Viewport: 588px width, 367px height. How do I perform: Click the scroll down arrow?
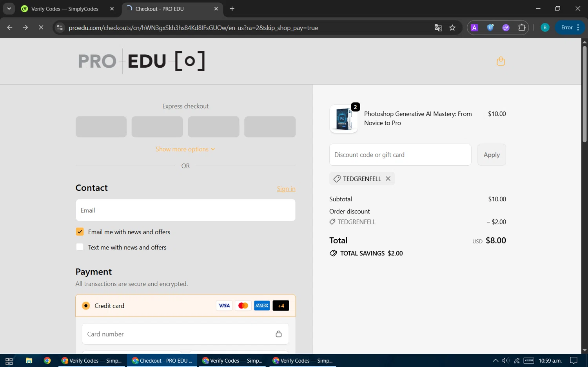point(584,350)
